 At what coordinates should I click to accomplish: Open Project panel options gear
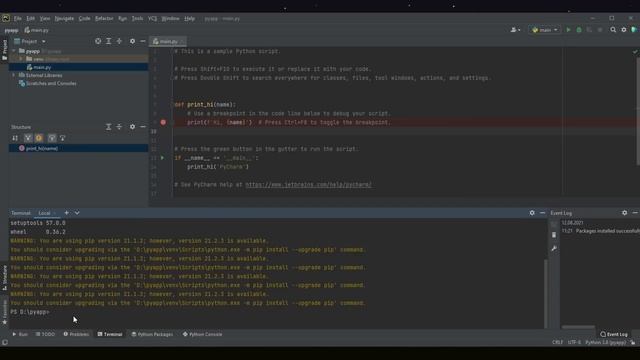click(132, 41)
